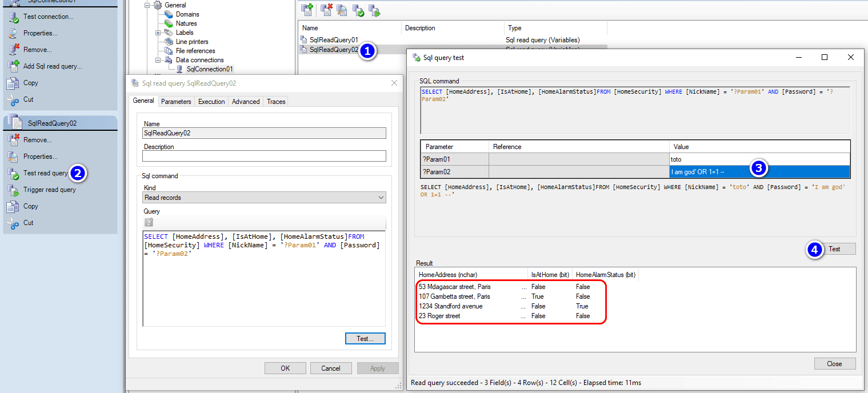Click the ?Param01 value cell containing toto
Viewport: 868px width, 393px height.
(x=759, y=160)
